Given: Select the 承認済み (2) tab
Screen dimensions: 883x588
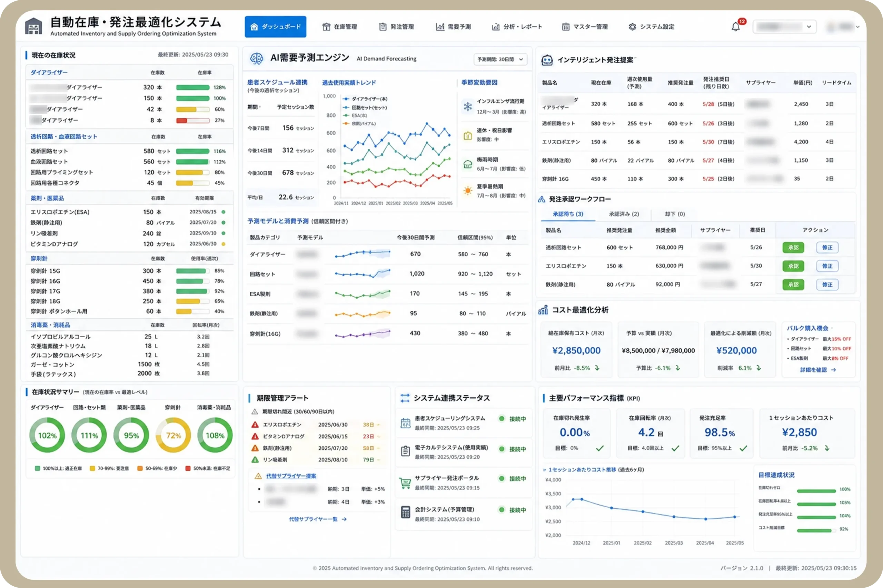Looking at the screenshot, I should 624,214.
